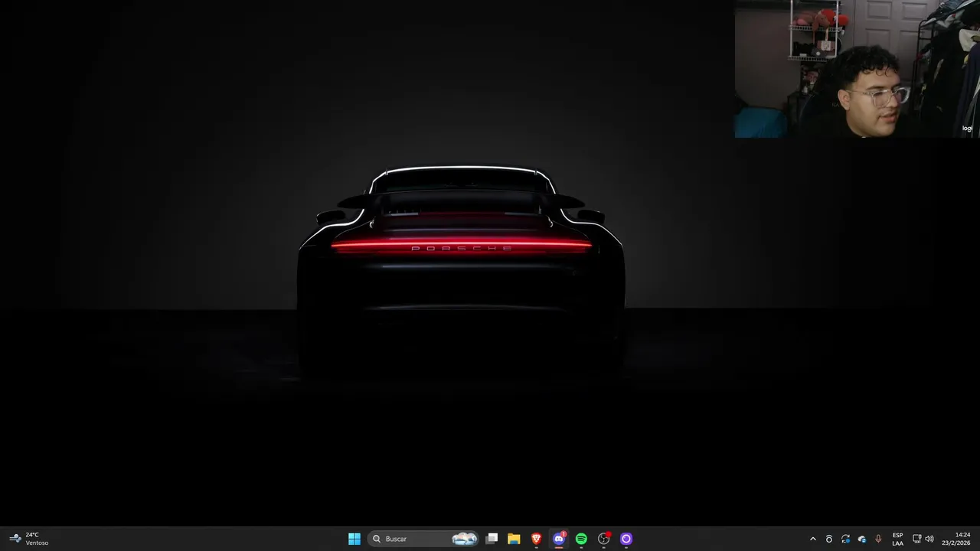
Task: Launch Brave browser from the taskbar
Action: click(x=537, y=539)
